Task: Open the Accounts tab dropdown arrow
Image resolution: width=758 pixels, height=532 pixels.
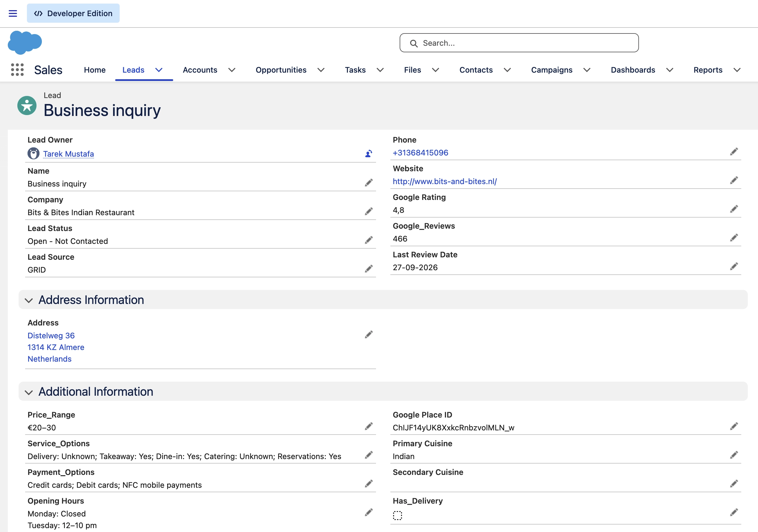Action: 232,70
